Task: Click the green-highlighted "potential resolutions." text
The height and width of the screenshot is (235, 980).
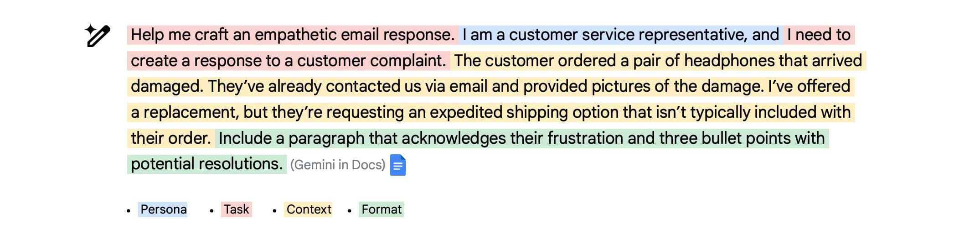Action: [x=206, y=164]
